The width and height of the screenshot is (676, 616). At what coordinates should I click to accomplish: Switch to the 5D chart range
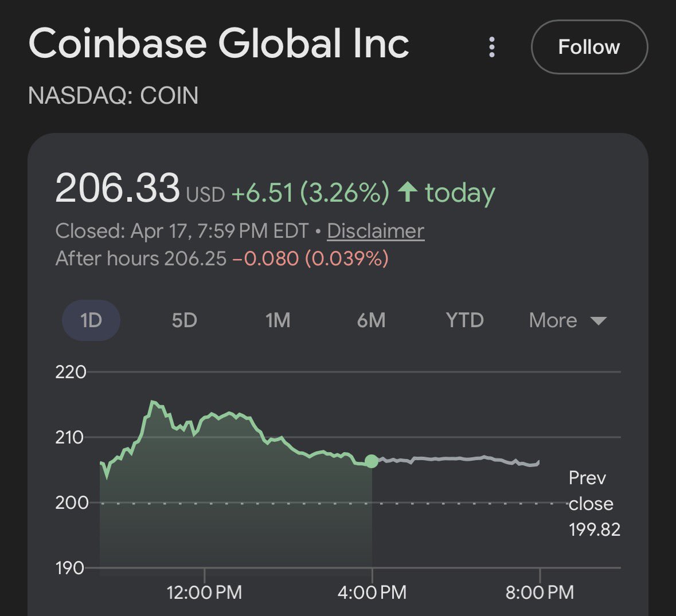pyautogui.click(x=184, y=320)
